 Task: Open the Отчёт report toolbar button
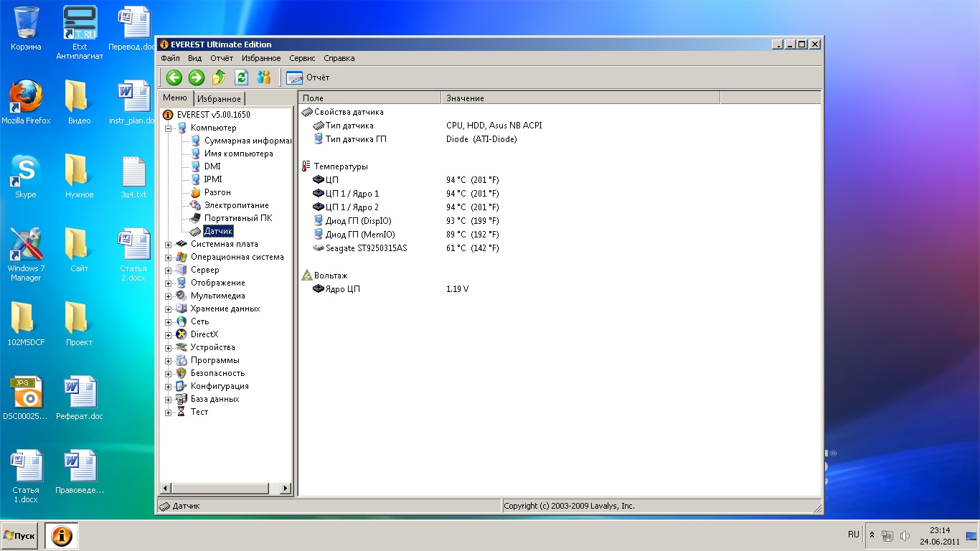[x=308, y=77]
